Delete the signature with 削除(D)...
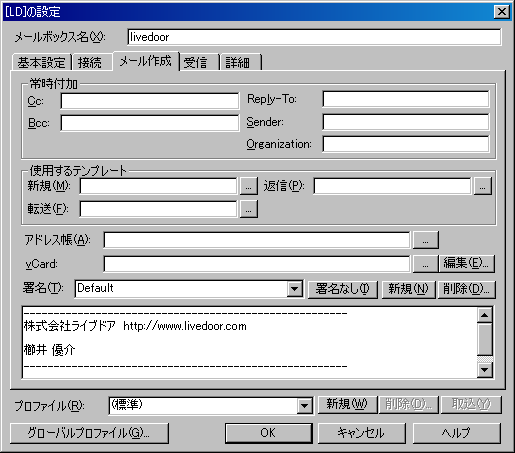Viewport: 515px width, 453px height. [x=467, y=289]
